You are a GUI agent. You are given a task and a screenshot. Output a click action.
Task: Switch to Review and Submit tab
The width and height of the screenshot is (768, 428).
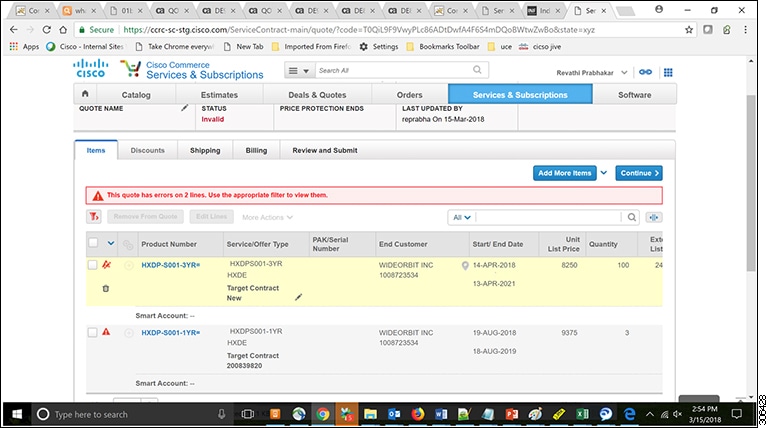click(x=325, y=150)
